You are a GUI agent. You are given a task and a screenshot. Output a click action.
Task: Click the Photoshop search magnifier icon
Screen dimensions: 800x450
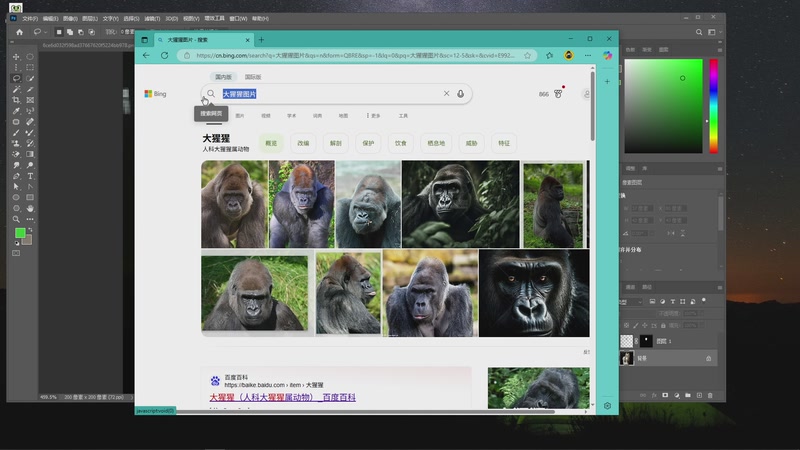(x=699, y=32)
